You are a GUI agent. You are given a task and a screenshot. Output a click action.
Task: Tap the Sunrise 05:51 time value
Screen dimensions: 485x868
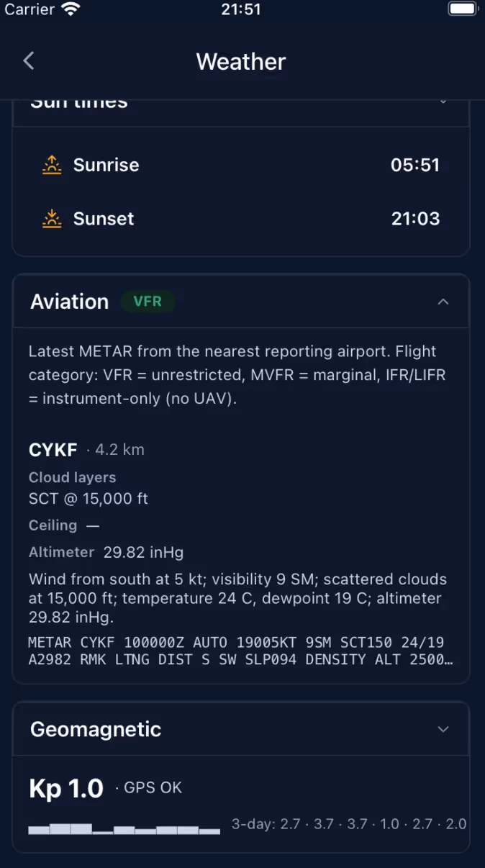point(415,165)
